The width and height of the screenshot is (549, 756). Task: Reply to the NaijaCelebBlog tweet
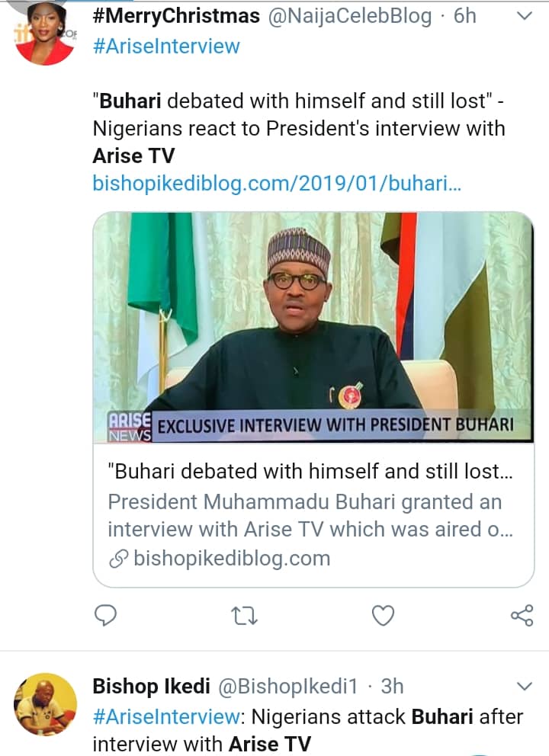[106, 614]
